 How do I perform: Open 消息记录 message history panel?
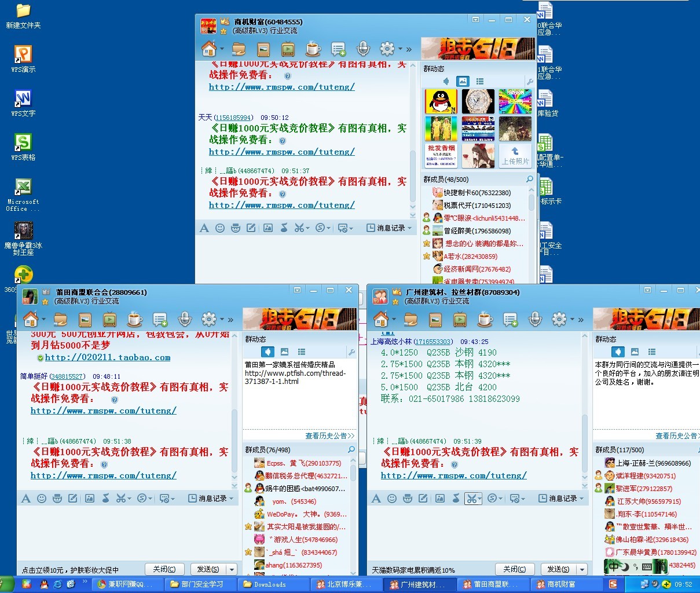coord(389,228)
